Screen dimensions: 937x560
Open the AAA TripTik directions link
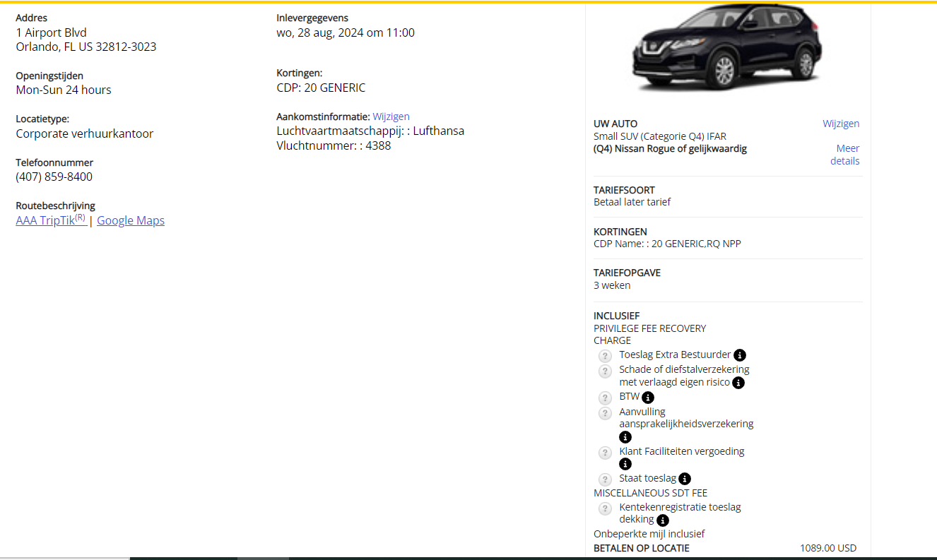51,220
